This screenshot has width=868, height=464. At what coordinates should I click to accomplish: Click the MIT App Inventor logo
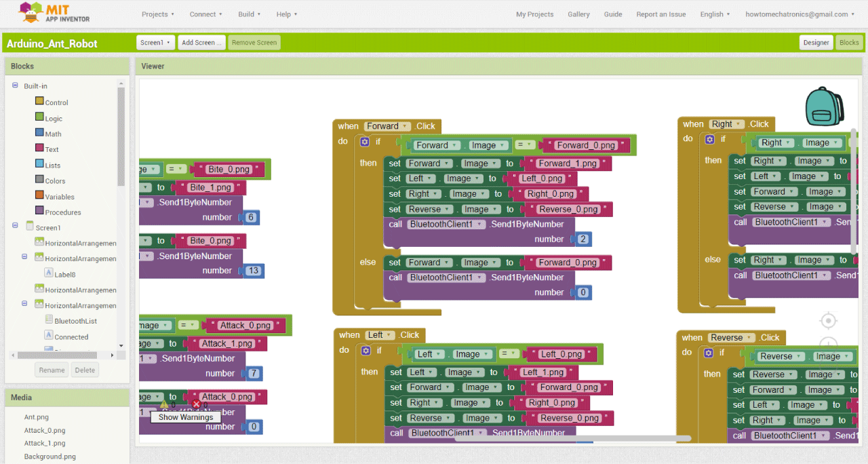tap(53, 13)
